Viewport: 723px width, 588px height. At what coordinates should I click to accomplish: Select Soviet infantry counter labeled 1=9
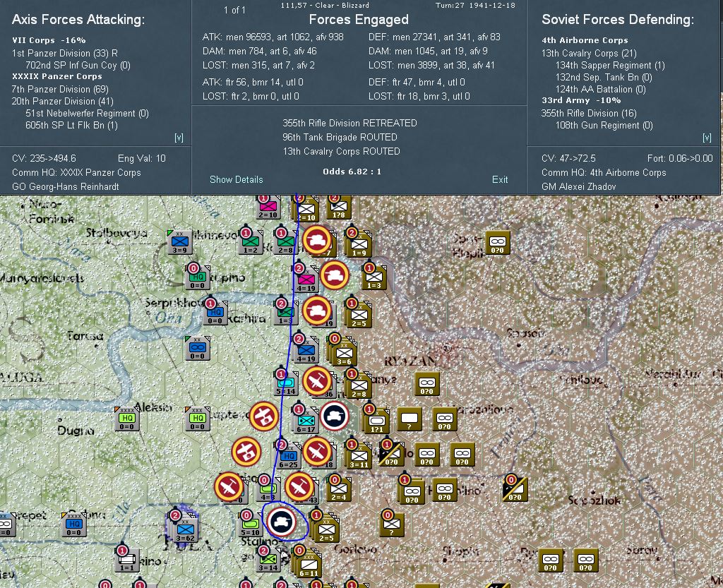(359, 245)
